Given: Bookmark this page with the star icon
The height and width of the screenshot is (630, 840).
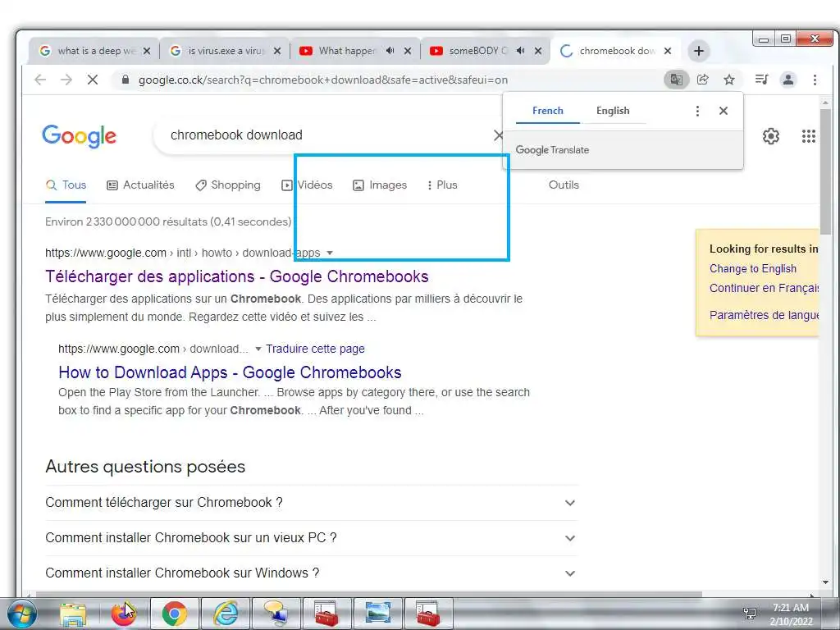Looking at the screenshot, I should (x=729, y=80).
